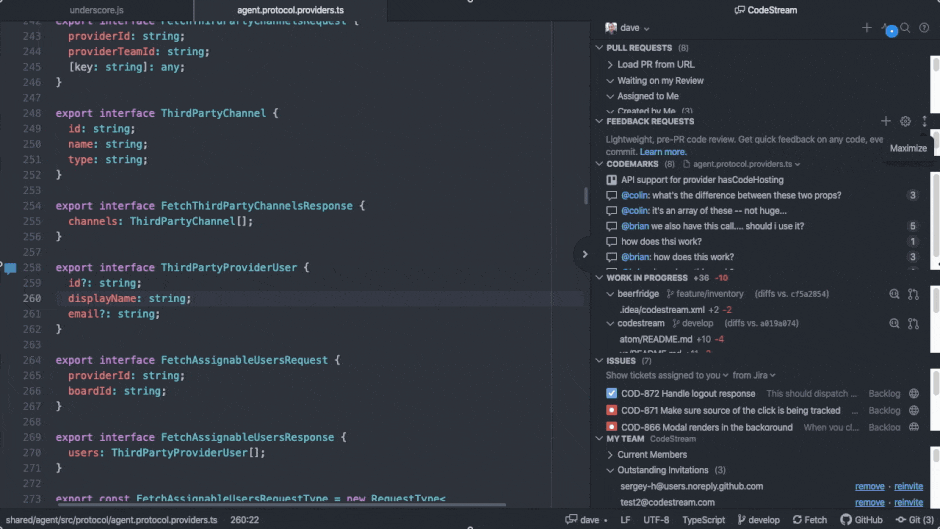Collapse Waiting on my Review
Screen dimensions: 940x529
click(610, 80)
